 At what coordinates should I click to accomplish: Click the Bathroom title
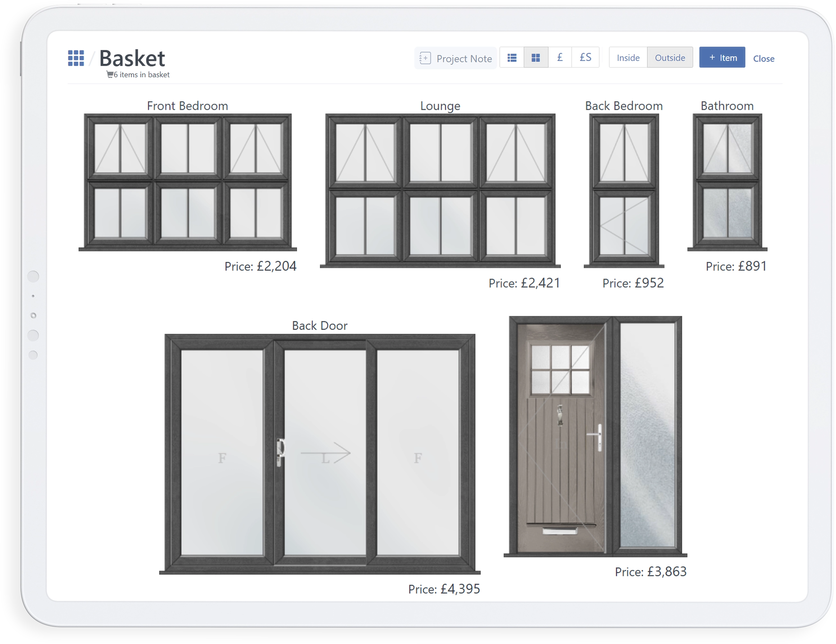click(727, 106)
